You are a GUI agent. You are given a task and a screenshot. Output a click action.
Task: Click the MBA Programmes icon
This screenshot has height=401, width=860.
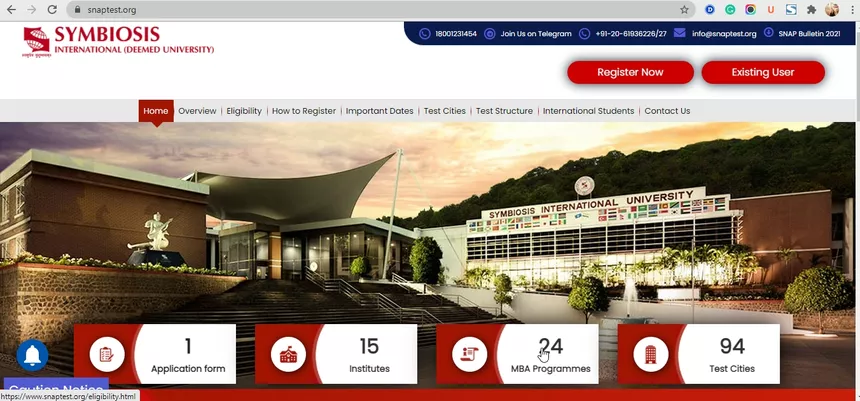coord(469,354)
